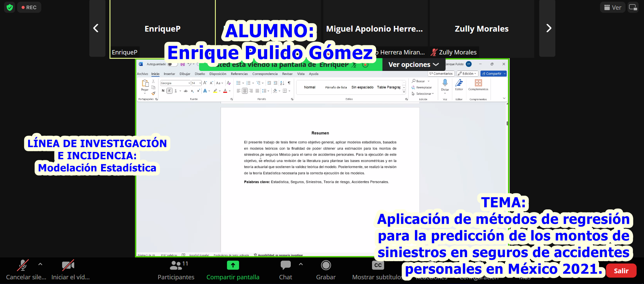This screenshot has height=284, width=644.
Task: Start video with the camera icon
Action: click(68, 266)
